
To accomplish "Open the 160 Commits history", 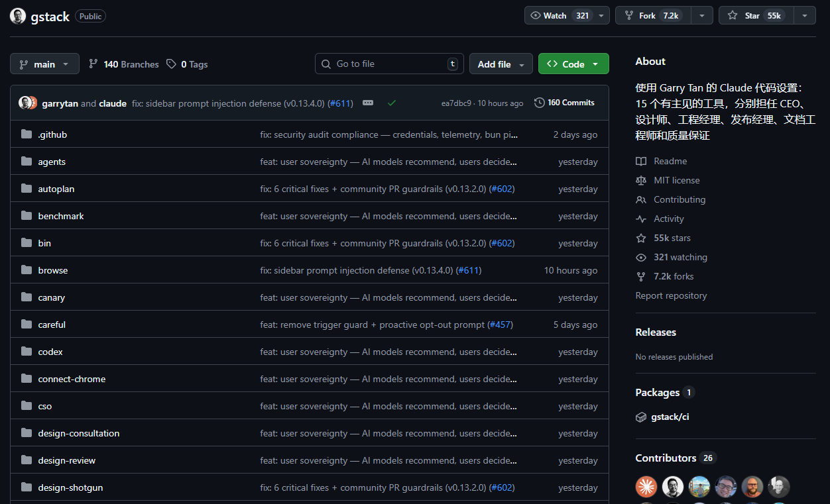I will (x=564, y=103).
